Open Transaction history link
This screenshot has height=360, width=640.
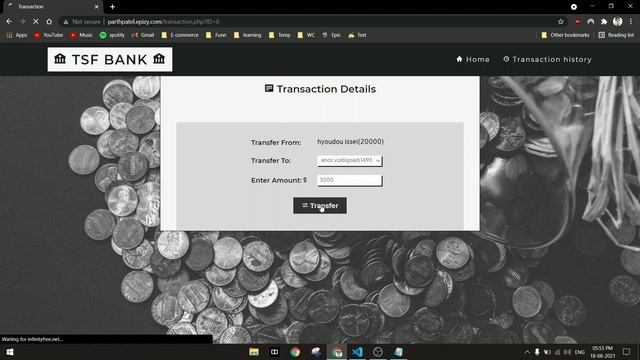[x=547, y=59]
